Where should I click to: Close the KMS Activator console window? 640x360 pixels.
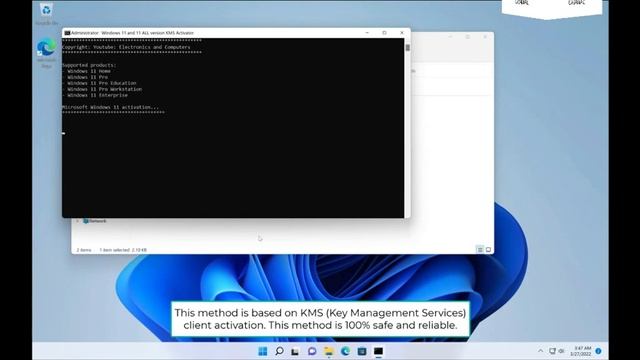[x=402, y=33]
